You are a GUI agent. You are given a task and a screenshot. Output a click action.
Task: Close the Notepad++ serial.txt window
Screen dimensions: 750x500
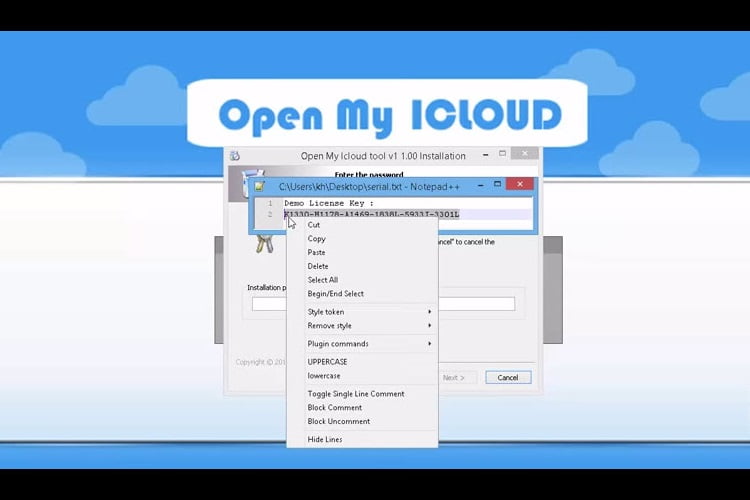(x=520, y=184)
